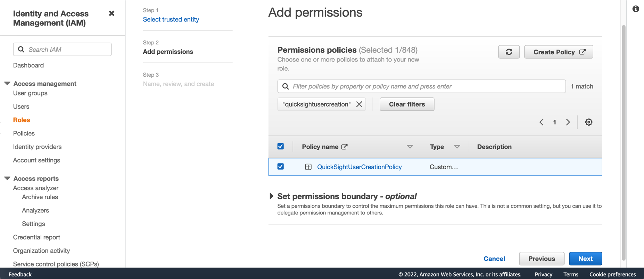Expand QuickSightUserCreationPolicy details with the plus icon
The image size is (644, 279).
(x=308, y=167)
